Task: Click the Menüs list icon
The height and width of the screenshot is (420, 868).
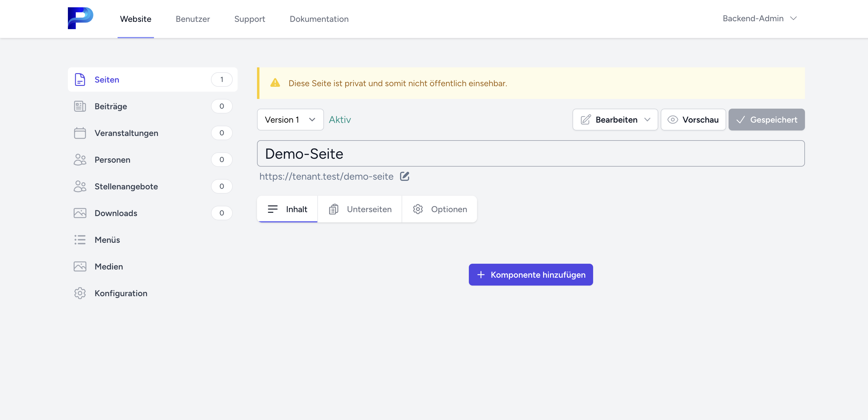Action: [80, 240]
